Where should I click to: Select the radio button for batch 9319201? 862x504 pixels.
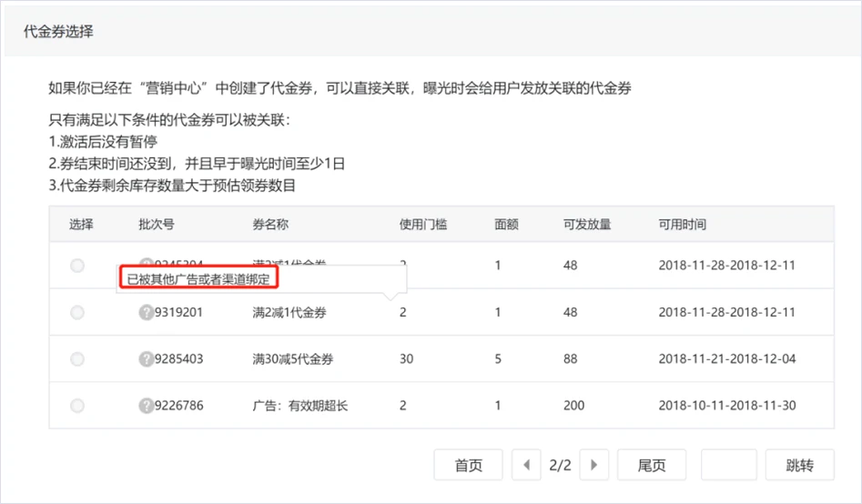pyautogui.click(x=77, y=312)
